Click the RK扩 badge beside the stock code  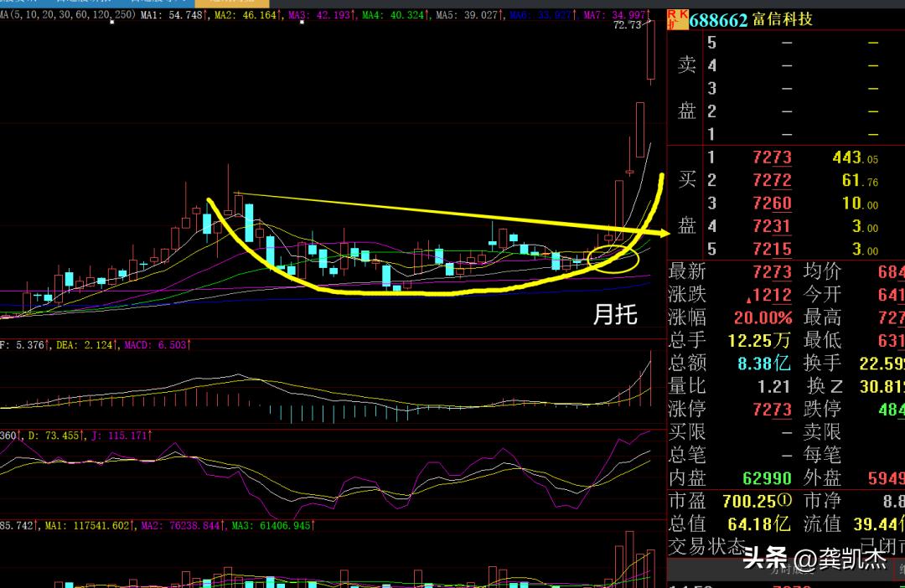(x=677, y=19)
